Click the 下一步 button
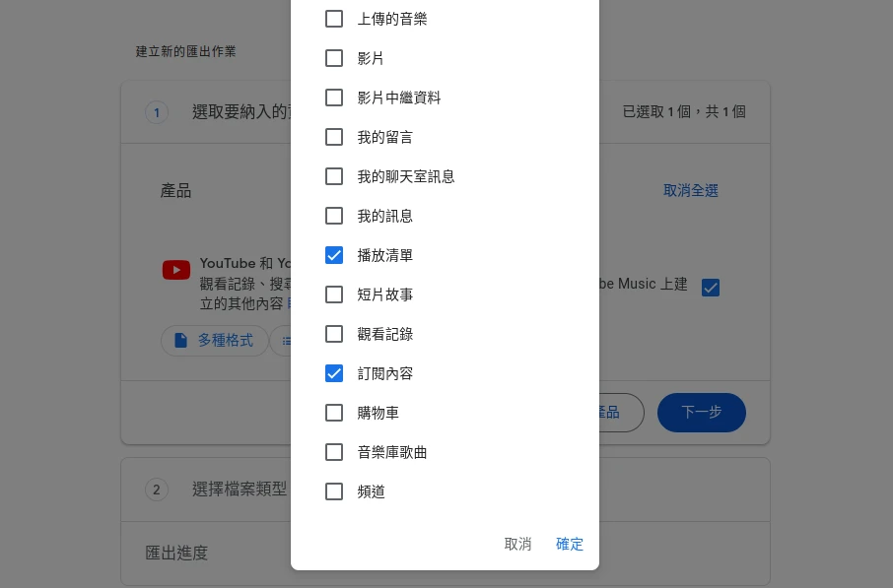The width and height of the screenshot is (893, 588). click(x=702, y=412)
